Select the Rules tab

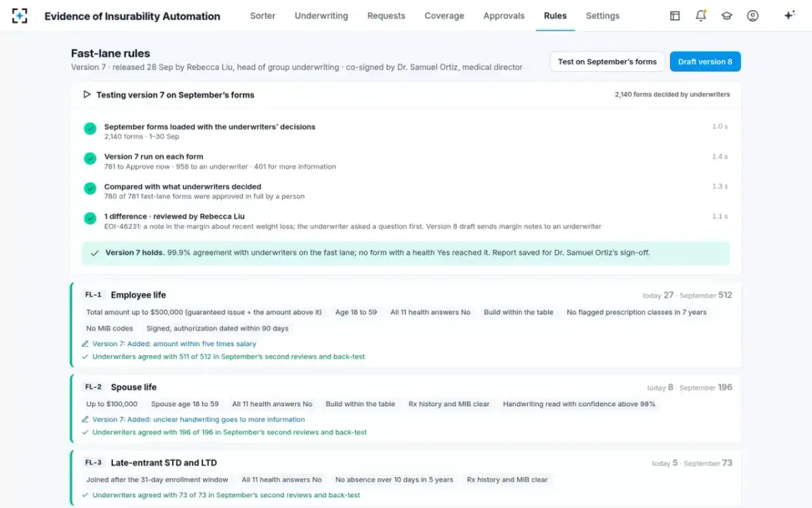coord(556,16)
